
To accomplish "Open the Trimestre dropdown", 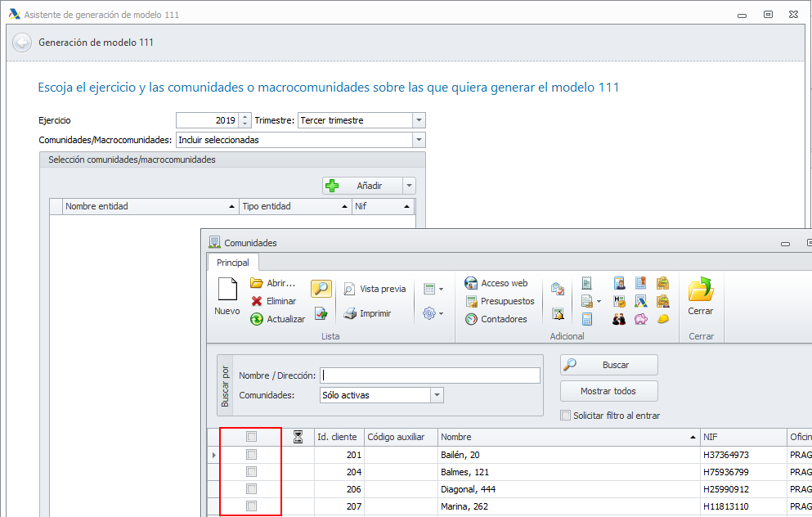I will 419,120.
